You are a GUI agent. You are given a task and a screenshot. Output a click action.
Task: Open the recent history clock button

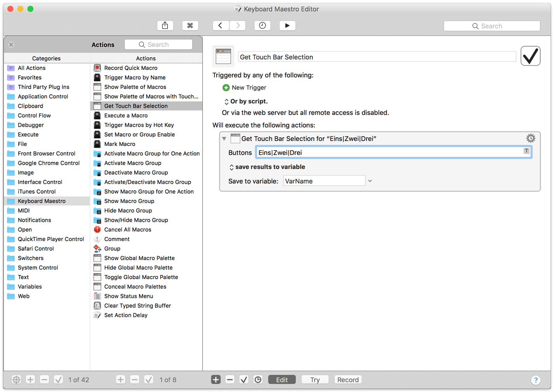262,26
